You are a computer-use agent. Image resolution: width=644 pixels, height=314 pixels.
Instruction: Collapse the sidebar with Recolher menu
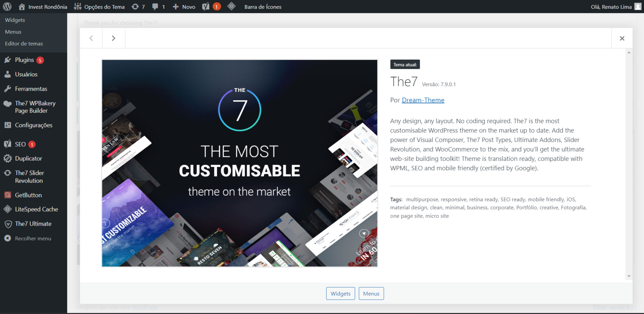tap(33, 238)
